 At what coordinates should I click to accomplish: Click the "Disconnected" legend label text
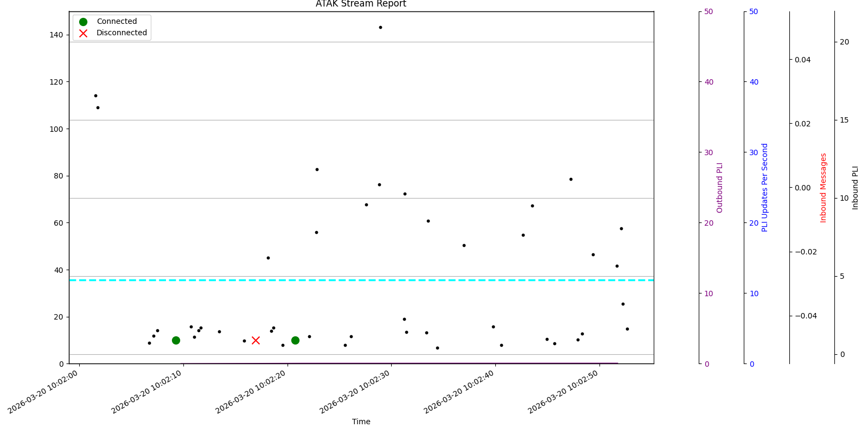(x=122, y=33)
